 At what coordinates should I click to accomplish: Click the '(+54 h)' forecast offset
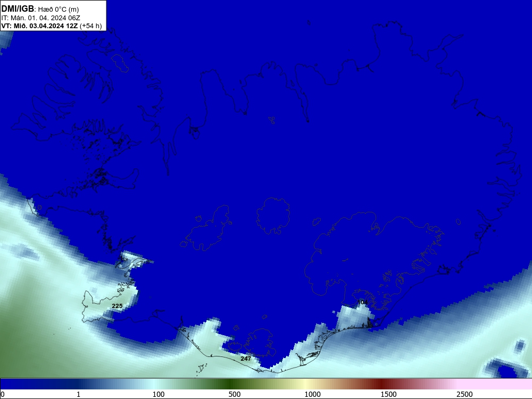pyautogui.click(x=90, y=26)
